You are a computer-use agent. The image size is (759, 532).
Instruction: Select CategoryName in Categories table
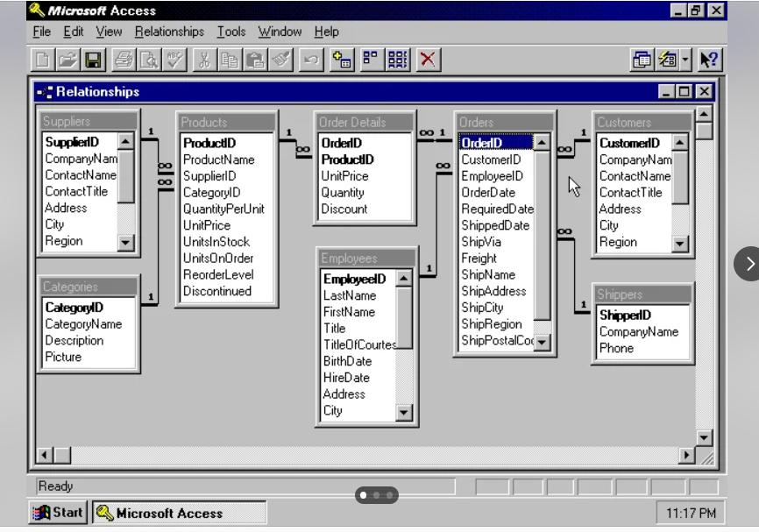[x=83, y=324]
